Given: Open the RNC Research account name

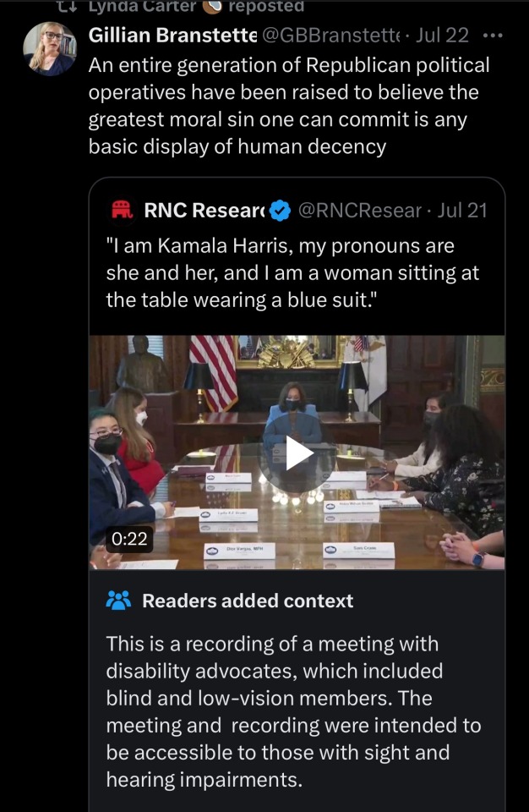Looking at the screenshot, I should click(204, 211).
